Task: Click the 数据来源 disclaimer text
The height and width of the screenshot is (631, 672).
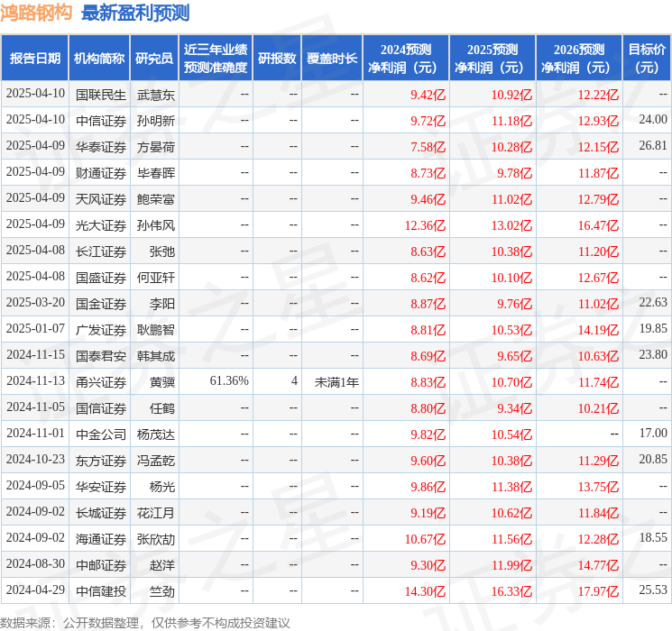Action: (145, 622)
